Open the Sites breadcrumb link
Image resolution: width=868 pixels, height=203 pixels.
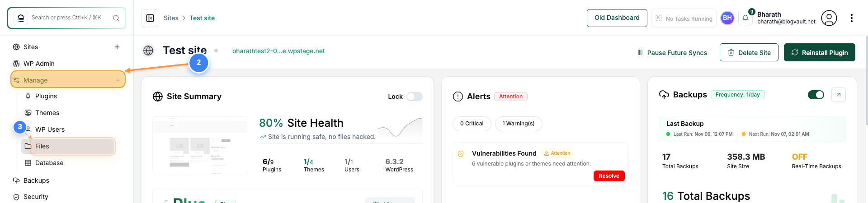click(x=171, y=18)
